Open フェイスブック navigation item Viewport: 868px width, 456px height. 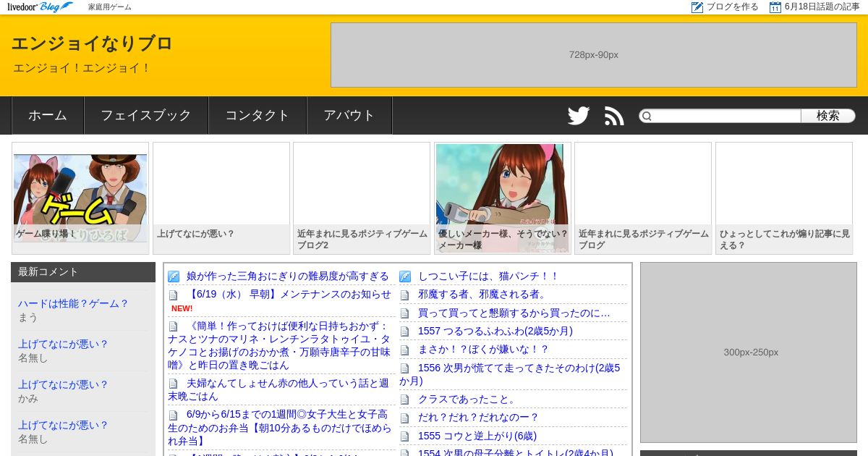tap(146, 116)
